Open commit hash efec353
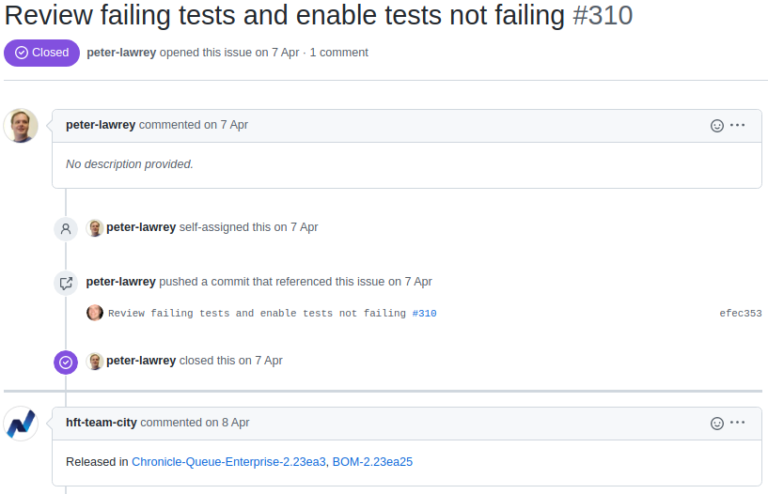This screenshot has height=494, width=768. (x=740, y=313)
